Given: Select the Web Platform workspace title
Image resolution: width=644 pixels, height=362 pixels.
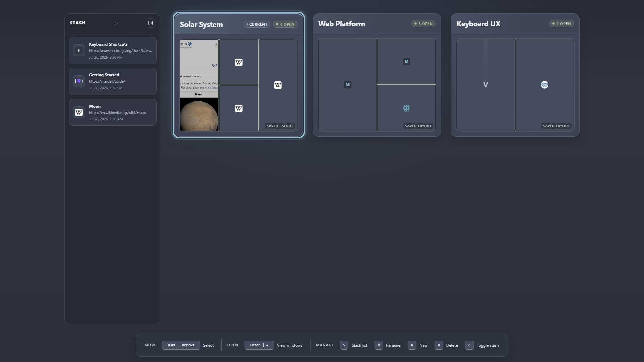Looking at the screenshot, I should point(341,24).
